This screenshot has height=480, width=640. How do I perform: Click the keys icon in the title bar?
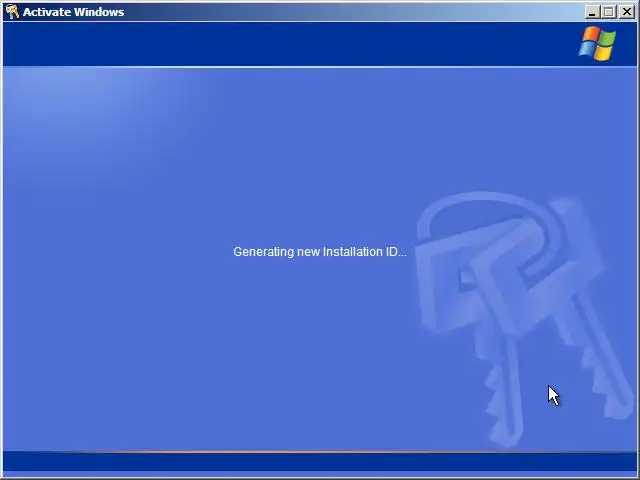[x=12, y=12]
